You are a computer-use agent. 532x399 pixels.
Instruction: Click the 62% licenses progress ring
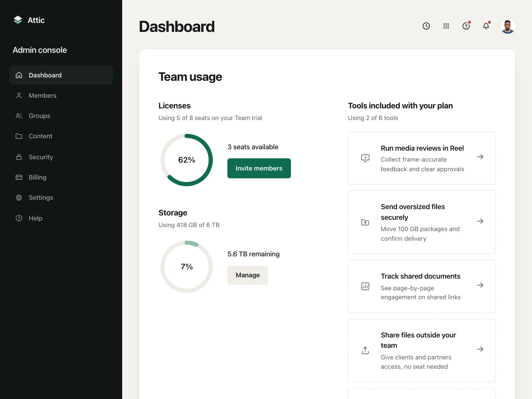coord(187,160)
